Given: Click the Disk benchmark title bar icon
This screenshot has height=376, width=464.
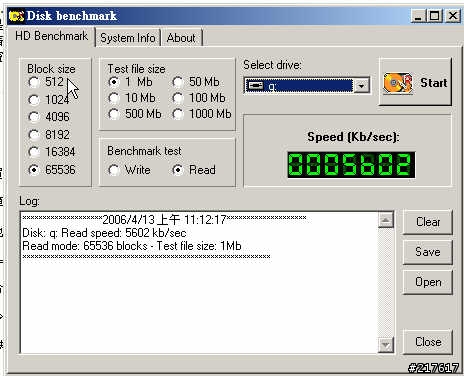Looking at the screenshot, I should [16, 16].
